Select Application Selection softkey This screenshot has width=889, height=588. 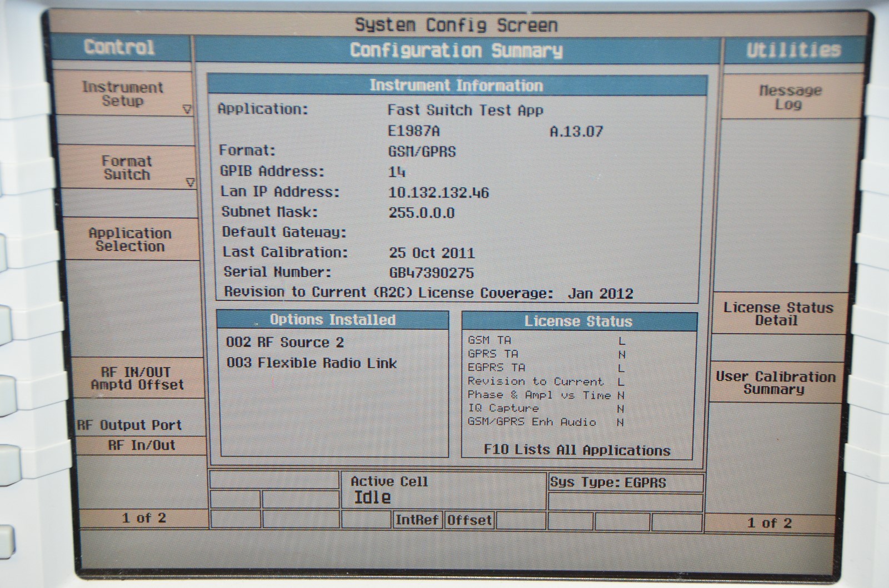tap(129, 240)
